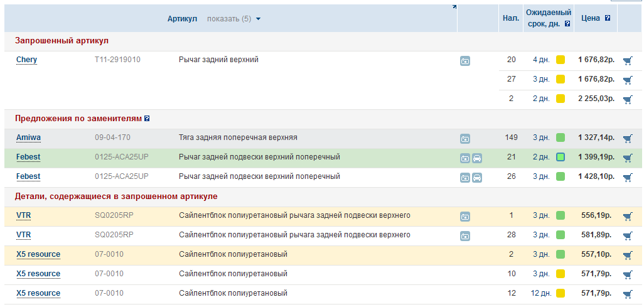Image resolution: width=644 pixels, height=307 pixels.
Task: Click stock quantity 149
Action: 511,137
